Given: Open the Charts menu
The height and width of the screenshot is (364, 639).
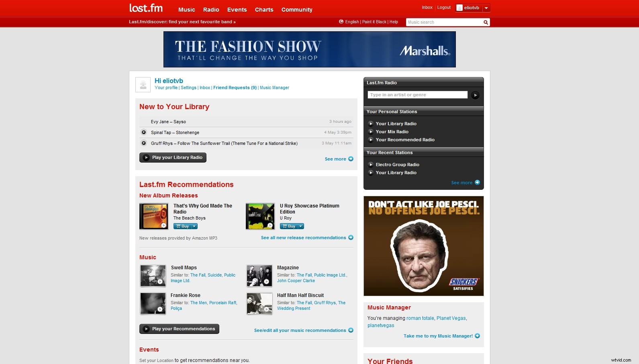Looking at the screenshot, I should (264, 10).
